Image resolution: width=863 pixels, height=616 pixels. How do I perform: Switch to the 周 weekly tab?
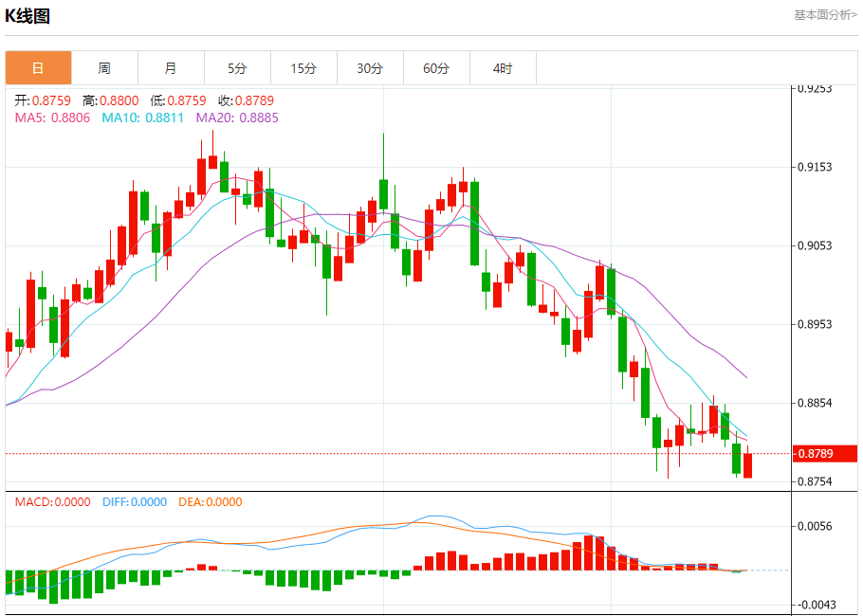pos(104,68)
